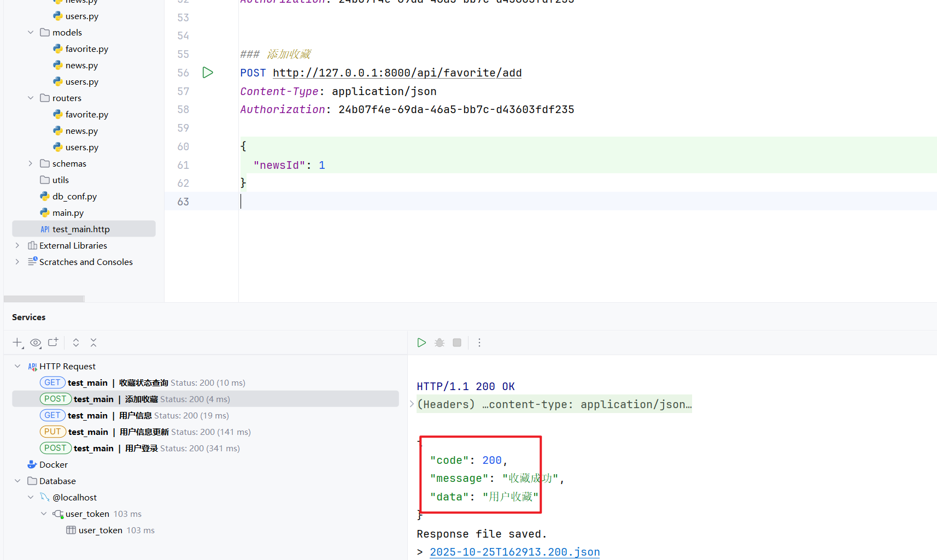Click Collapse All icon in Services toolbar
The height and width of the screenshot is (560, 937).
click(x=93, y=343)
